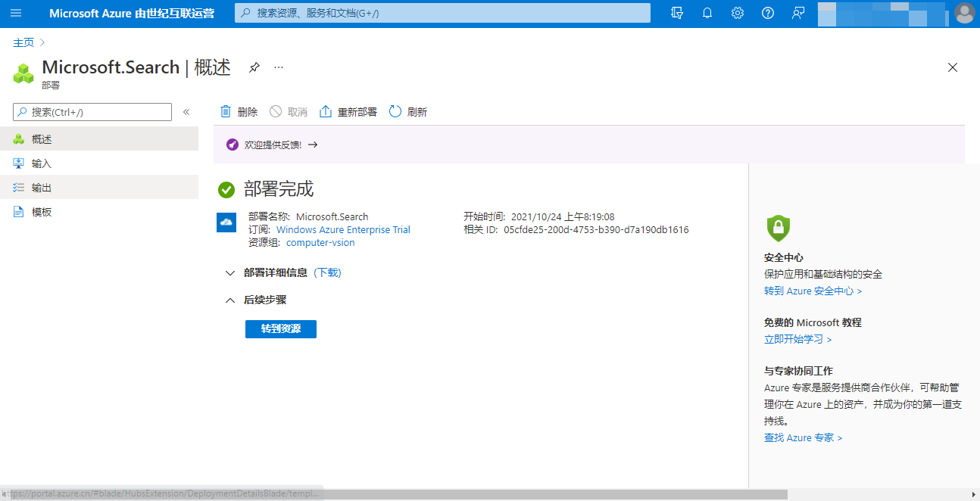Select 输入 in the left menu

click(99, 163)
